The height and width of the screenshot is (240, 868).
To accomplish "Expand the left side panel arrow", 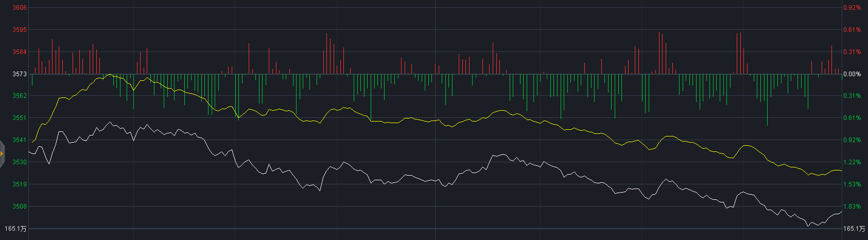I will (x=2, y=153).
